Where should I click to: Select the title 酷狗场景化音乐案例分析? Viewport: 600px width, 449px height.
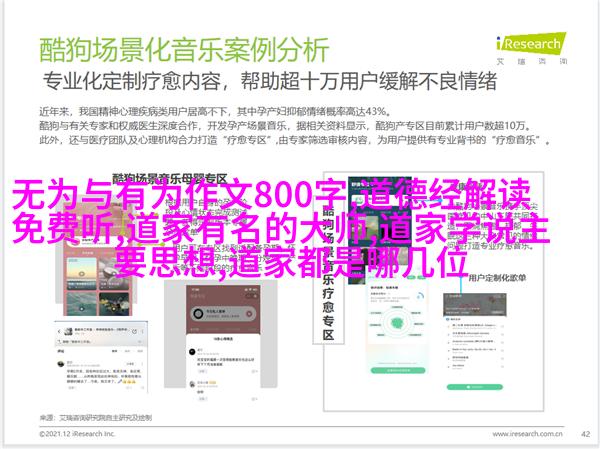click(184, 50)
